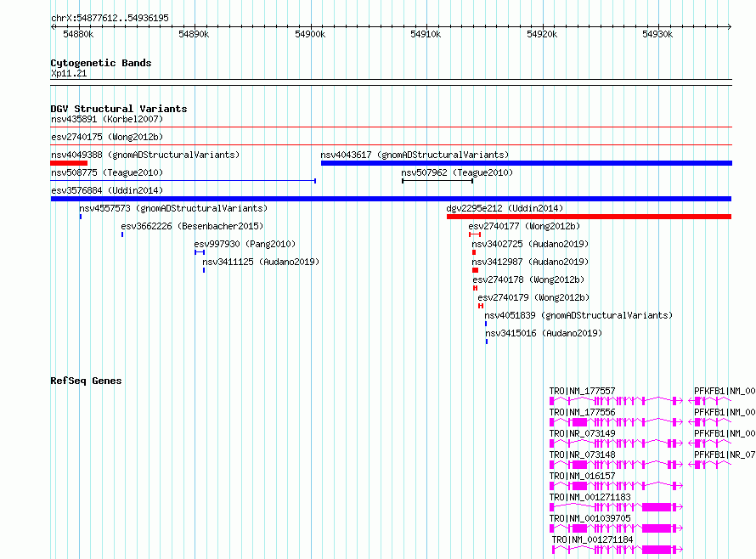Image resolution: width=756 pixels, height=559 pixels.
Task: Click esv2740178 (Wong2012b) variant label
Action: click(528, 279)
